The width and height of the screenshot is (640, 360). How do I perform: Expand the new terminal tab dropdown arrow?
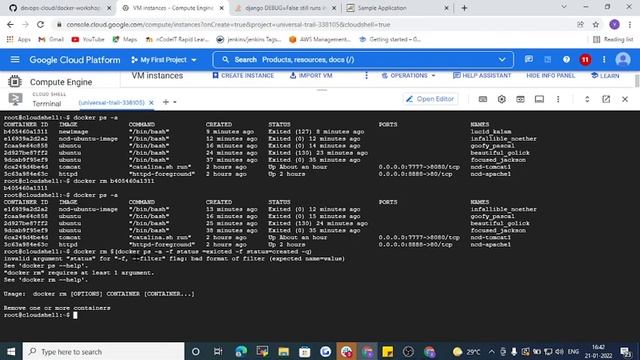pos(175,102)
